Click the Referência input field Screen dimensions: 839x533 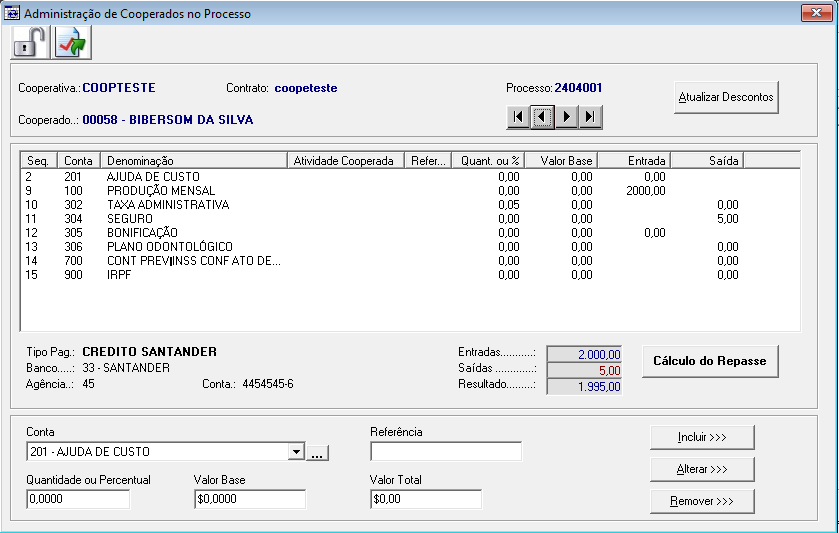tap(446, 451)
